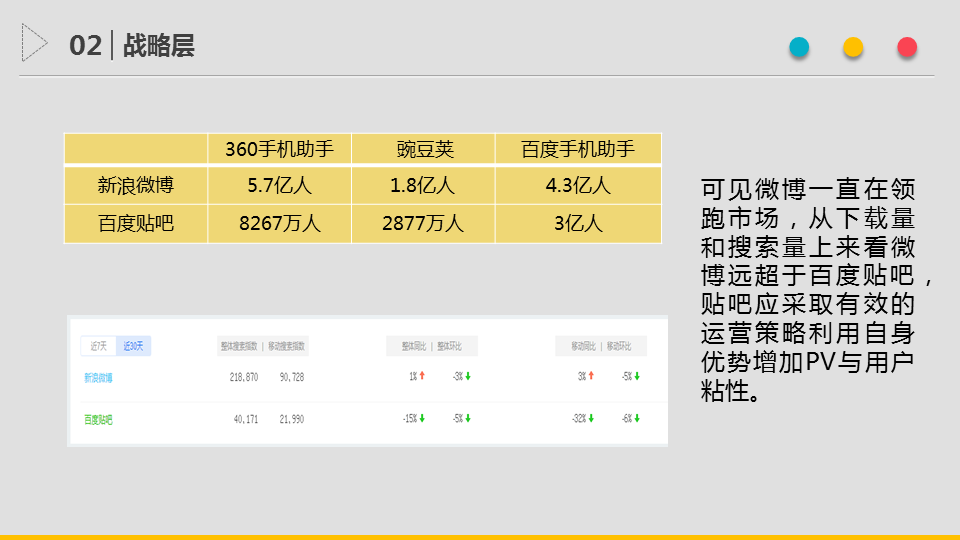
Task: Click the 豌豆荚 table header
Action: (423, 149)
